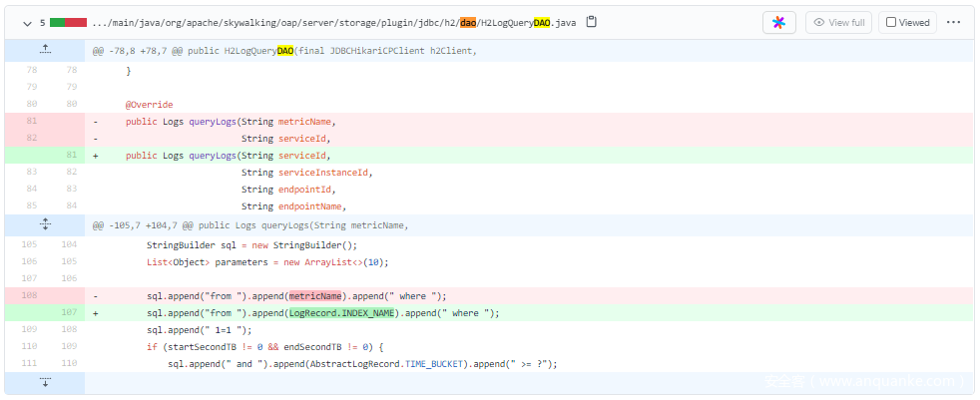Screen dimensions: 980x400
Task: Click old line number 108 in gutter
Action: 31,296
